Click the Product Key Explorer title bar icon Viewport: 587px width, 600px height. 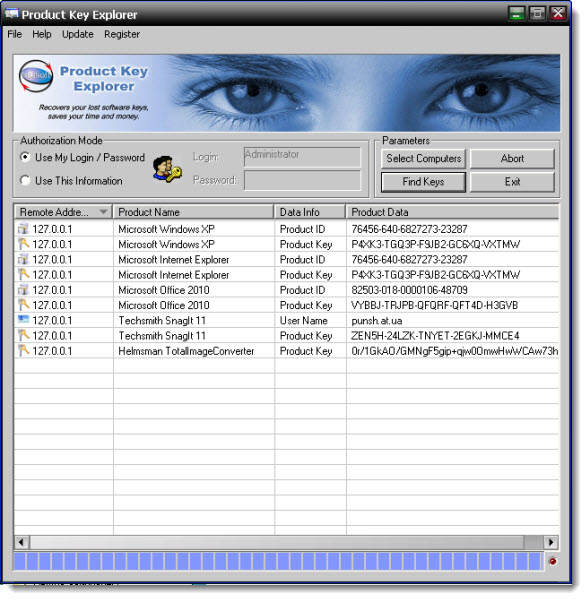(11, 14)
